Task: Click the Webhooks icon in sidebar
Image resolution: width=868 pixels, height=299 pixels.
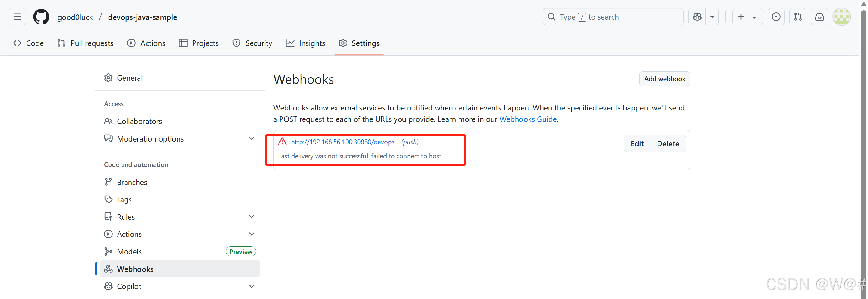Action: [108, 269]
